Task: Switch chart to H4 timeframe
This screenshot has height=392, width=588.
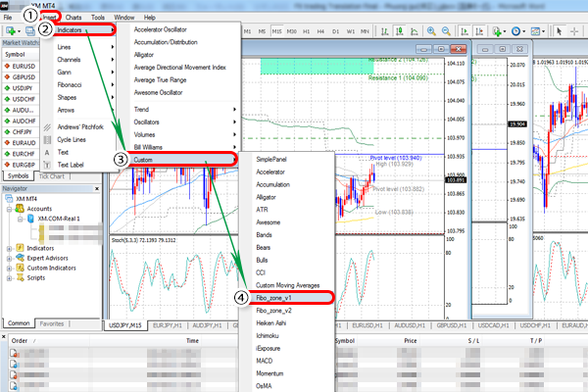Action: [320, 31]
